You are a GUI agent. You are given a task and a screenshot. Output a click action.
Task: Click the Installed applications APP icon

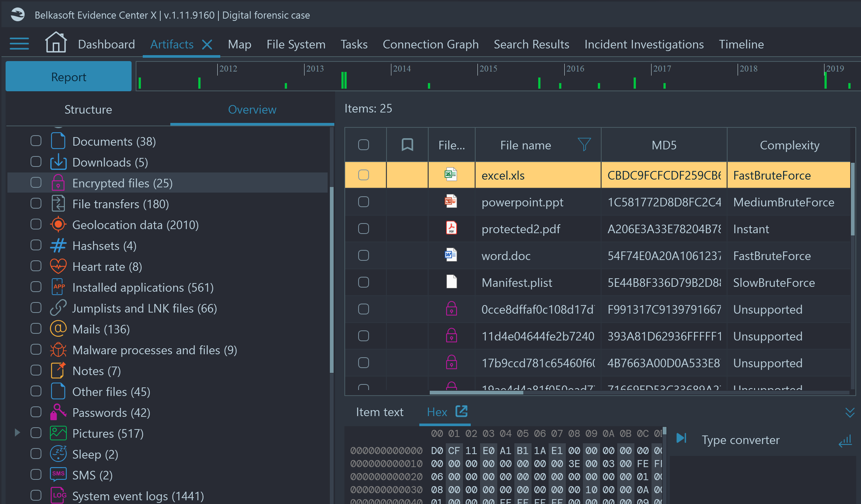point(58,287)
